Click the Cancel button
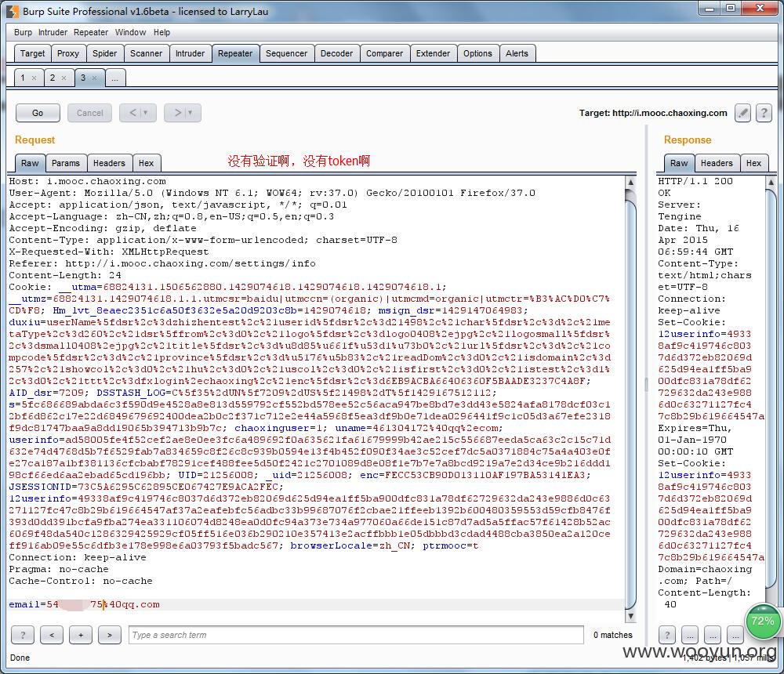This screenshot has width=784, height=674. (x=90, y=113)
